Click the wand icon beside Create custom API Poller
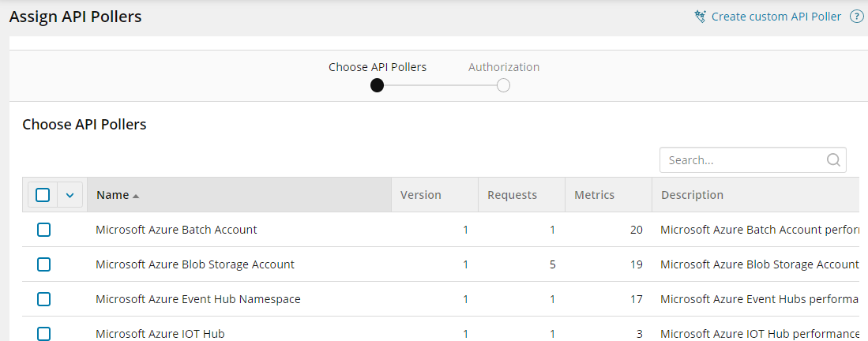This screenshot has height=341, width=868. click(700, 17)
